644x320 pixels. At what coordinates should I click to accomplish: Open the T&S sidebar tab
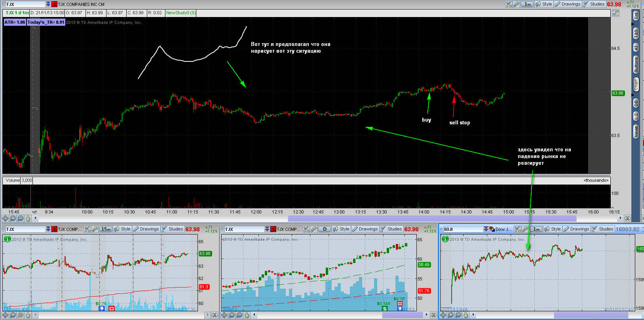click(636, 34)
